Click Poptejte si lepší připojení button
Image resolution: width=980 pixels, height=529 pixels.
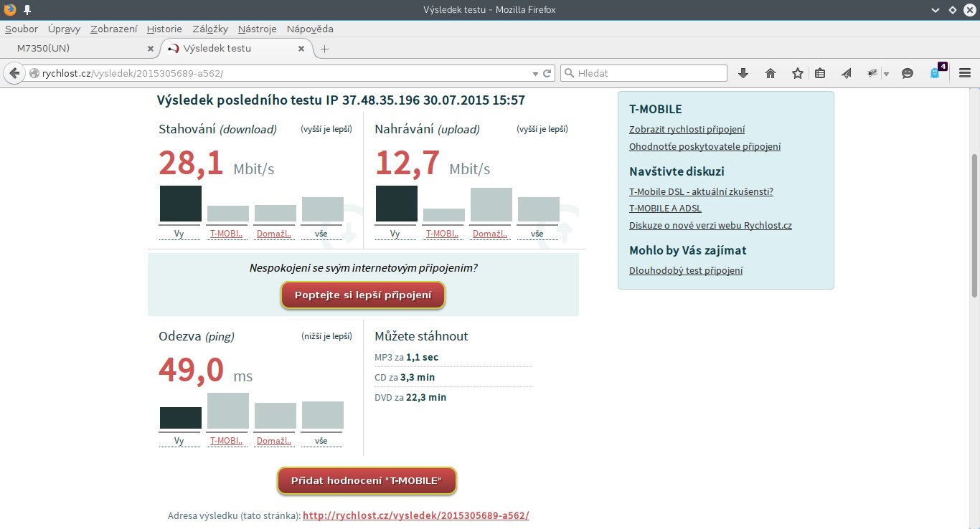click(x=363, y=295)
